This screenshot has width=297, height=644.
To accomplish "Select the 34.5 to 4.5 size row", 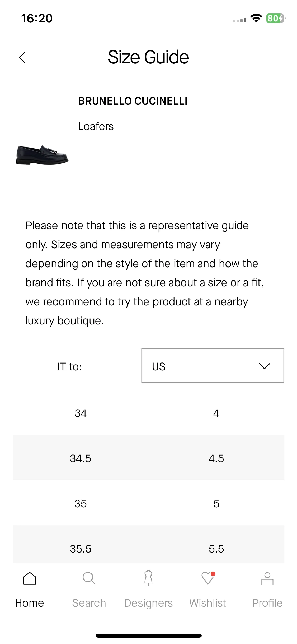I will click(x=148, y=457).
